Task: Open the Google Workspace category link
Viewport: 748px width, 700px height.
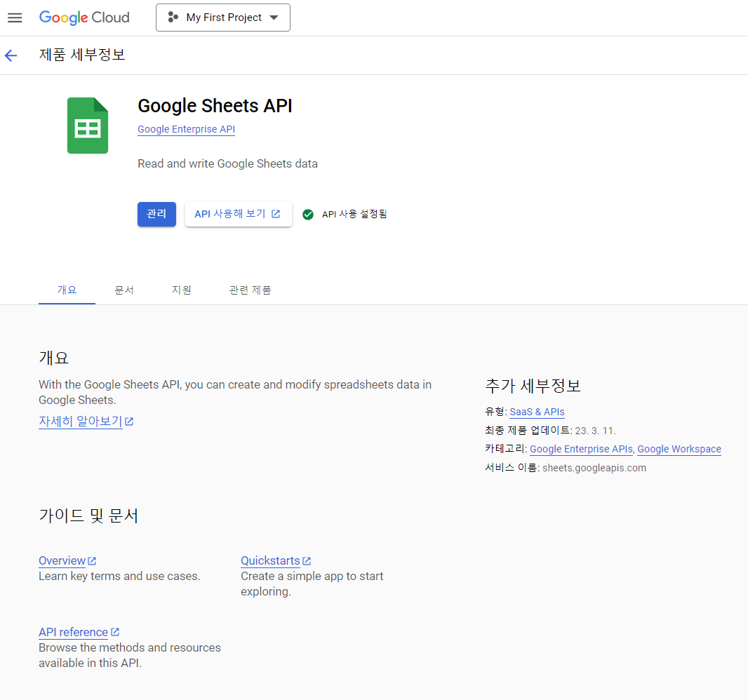Action: (679, 449)
